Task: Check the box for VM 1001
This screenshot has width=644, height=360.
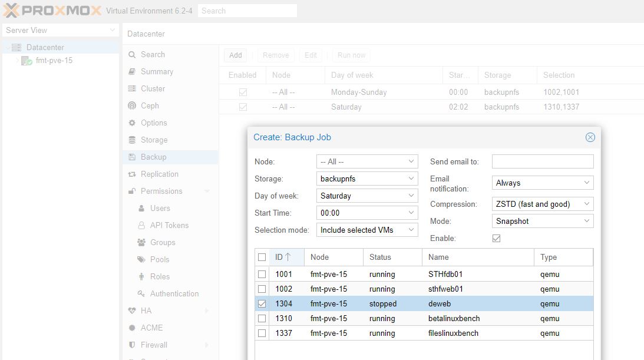Action: tap(262, 275)
